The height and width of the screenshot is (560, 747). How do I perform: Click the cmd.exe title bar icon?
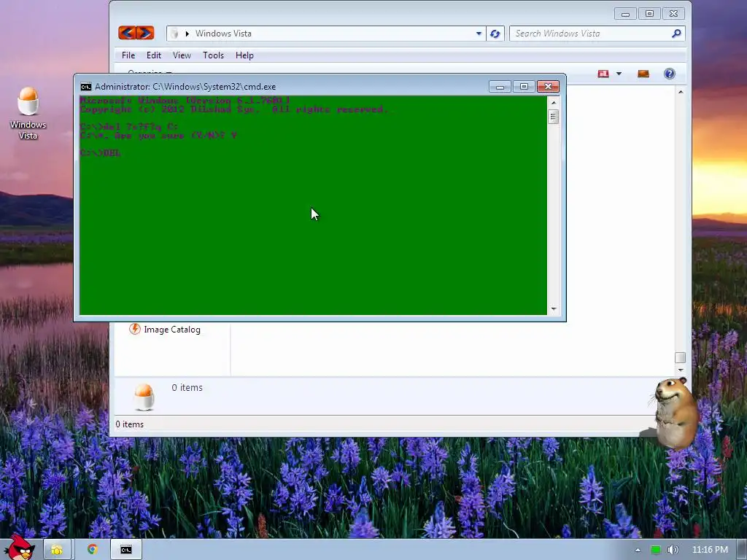86,87
